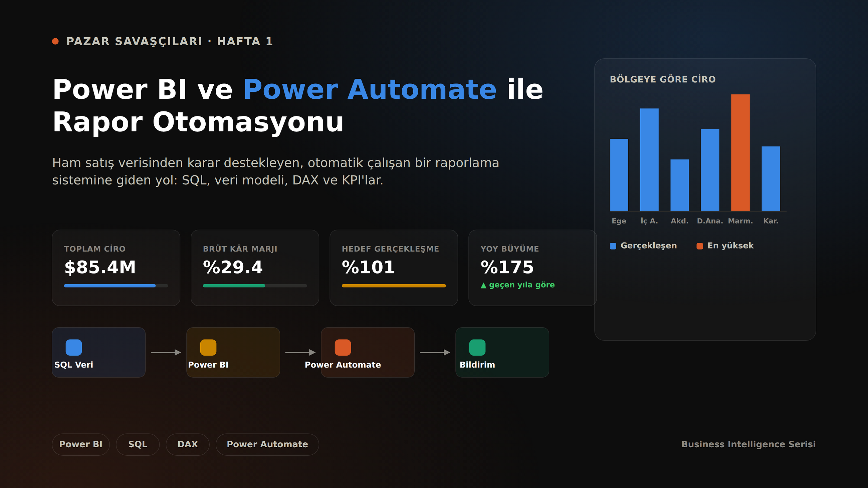Image resolution: width=868 pixels, height=488 pixels.
Task: Click the Marm. axis label
Action: [x=740, y=221]
